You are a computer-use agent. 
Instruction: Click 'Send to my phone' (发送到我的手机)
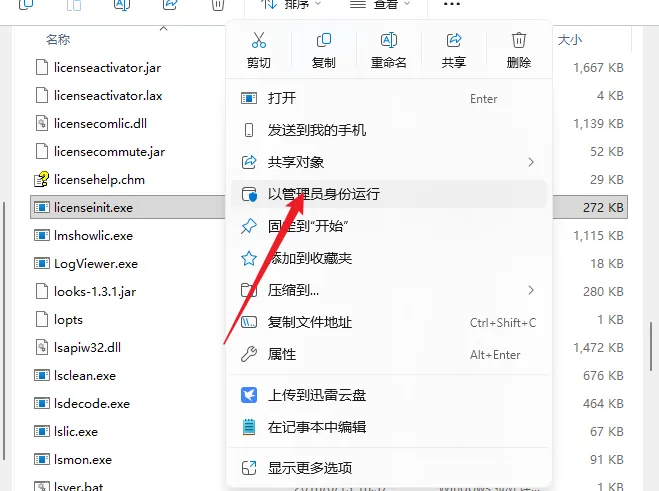coord(389,130)
